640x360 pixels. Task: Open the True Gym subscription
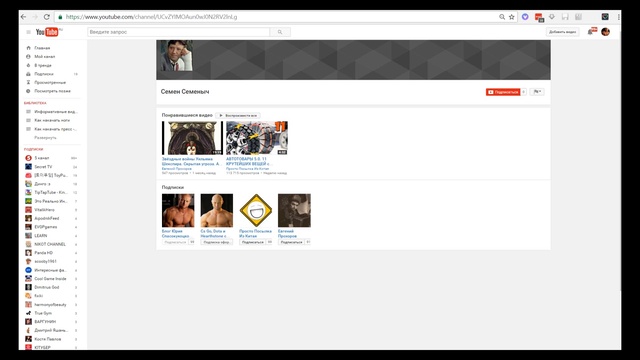[x=43, y=313]
